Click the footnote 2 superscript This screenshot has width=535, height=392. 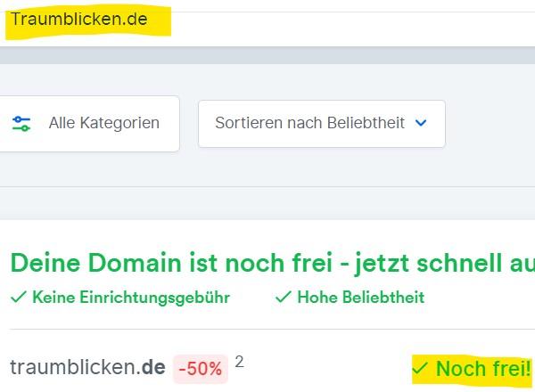(x=239, y=362)
